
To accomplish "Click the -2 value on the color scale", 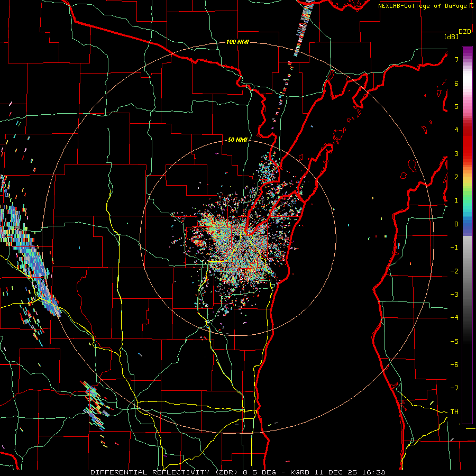I will coord(454,271).
